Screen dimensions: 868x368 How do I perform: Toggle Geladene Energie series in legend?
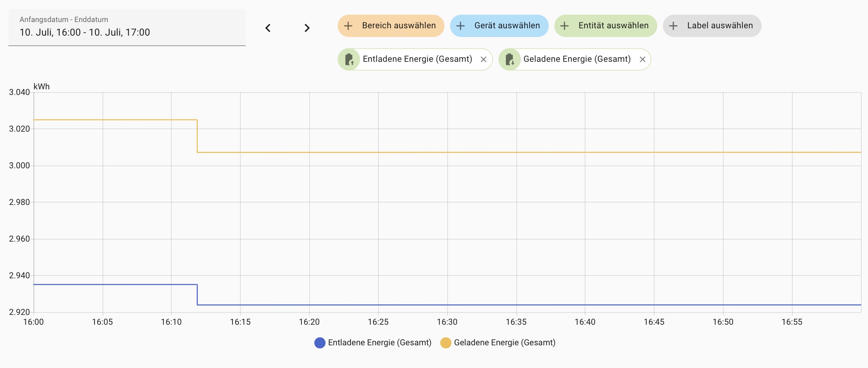[x=504, y=343]
